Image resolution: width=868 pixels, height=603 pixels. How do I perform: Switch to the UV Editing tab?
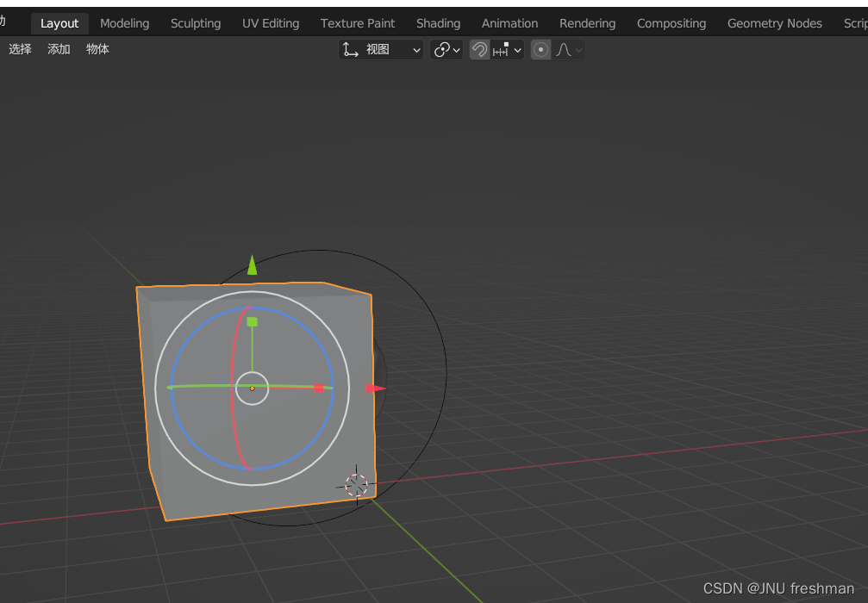pos(271,24)
